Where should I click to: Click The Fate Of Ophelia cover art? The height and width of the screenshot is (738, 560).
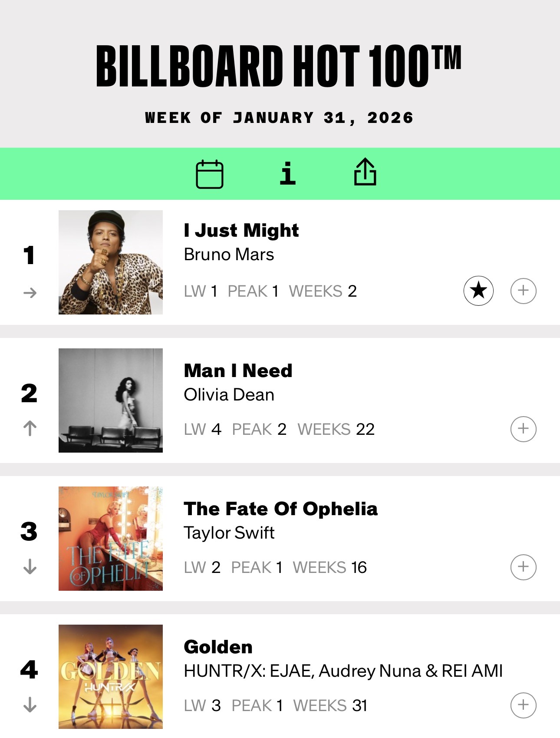click(x=111, y=539)
